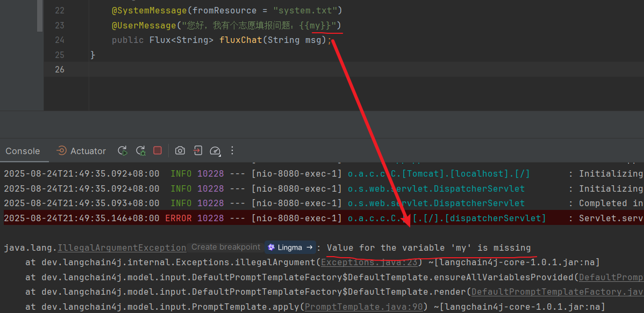Viewport: 644px width, 313px height.
Task: Click line number 22 in the gutter
Action: (x=60, y=11)
